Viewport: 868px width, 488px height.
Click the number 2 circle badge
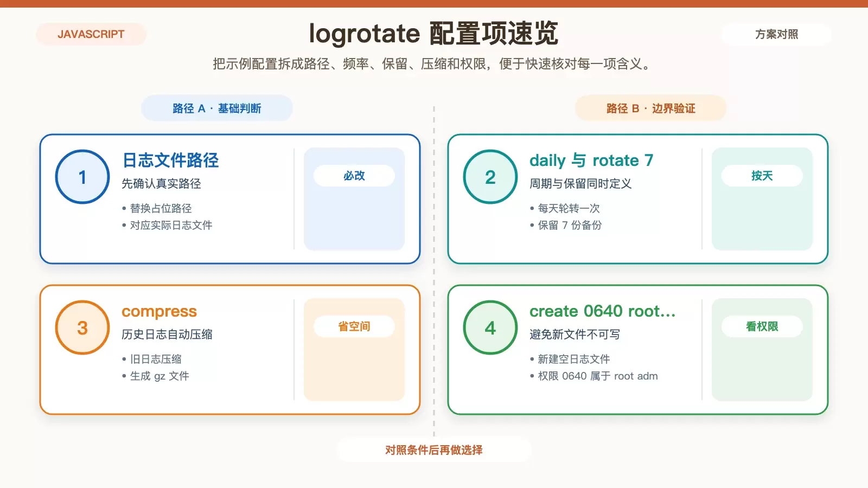[x=490, y=177]
